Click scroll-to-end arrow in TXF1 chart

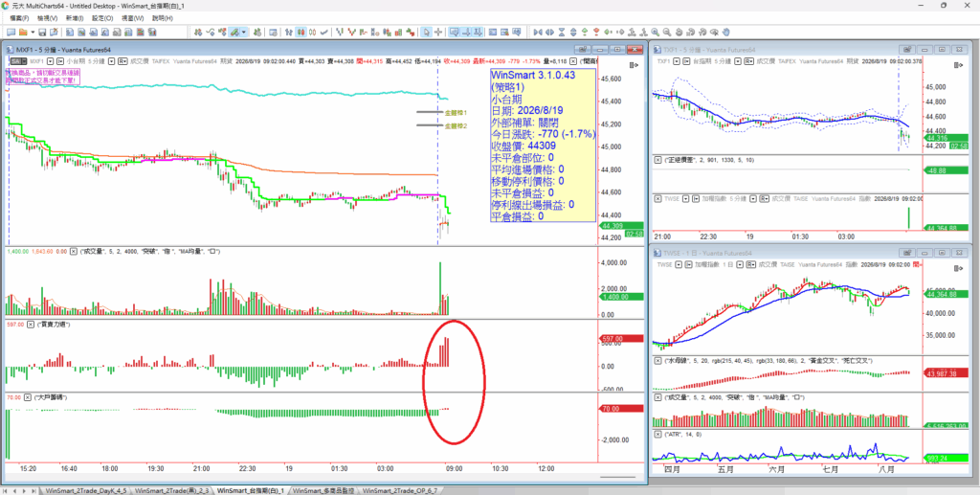tap(959, 64)
